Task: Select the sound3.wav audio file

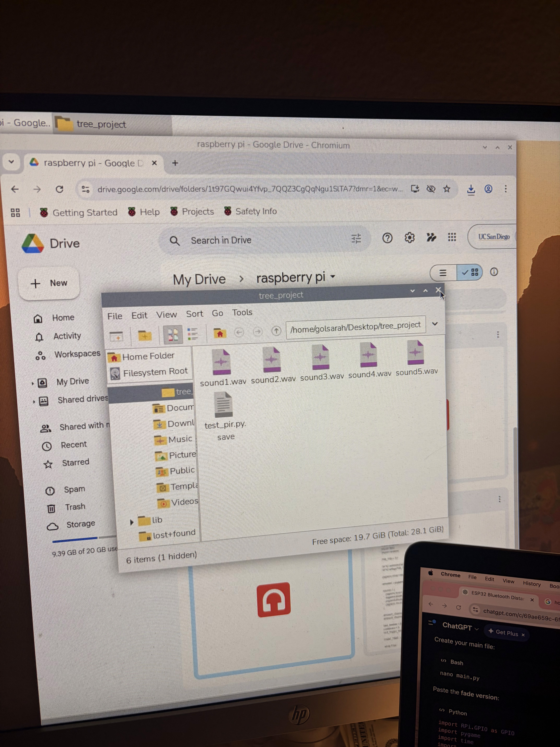Action: pos(322,363)
